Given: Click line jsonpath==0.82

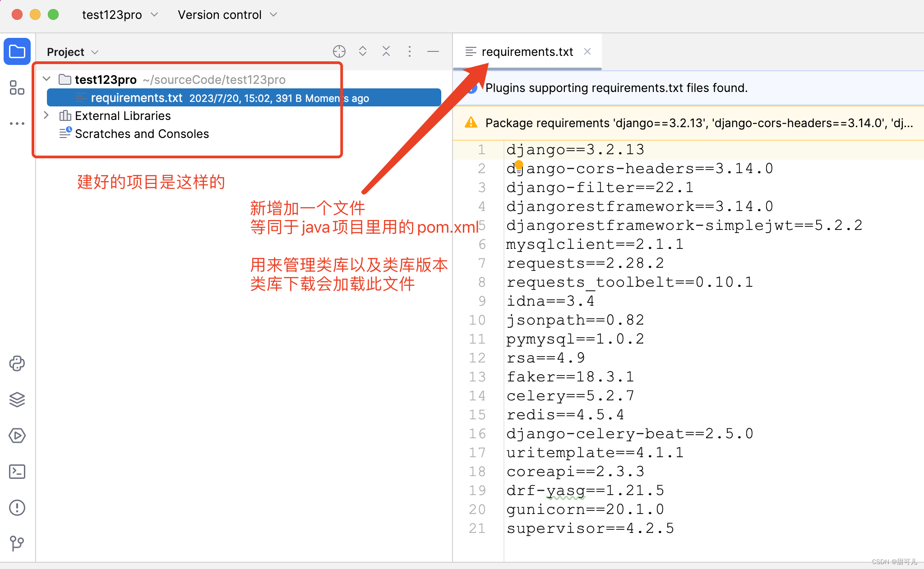Looking at the screenshot, I should (x=575, y=320).
